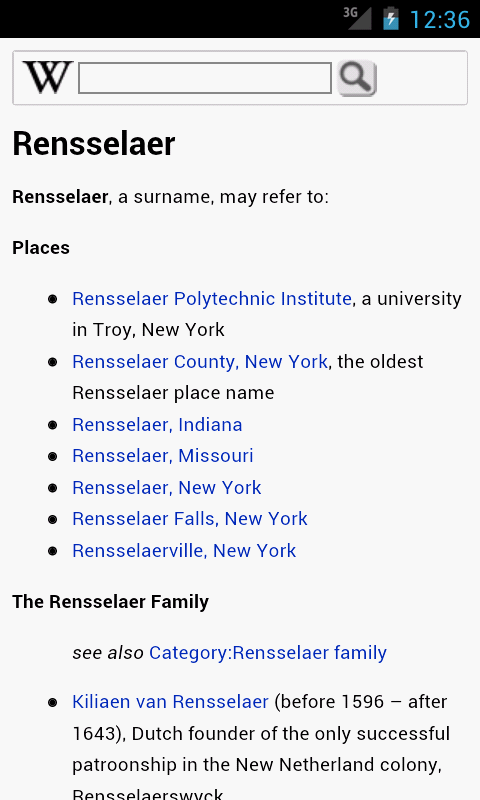Open the Rensselaer, Missouri link

tap(163, 456)
